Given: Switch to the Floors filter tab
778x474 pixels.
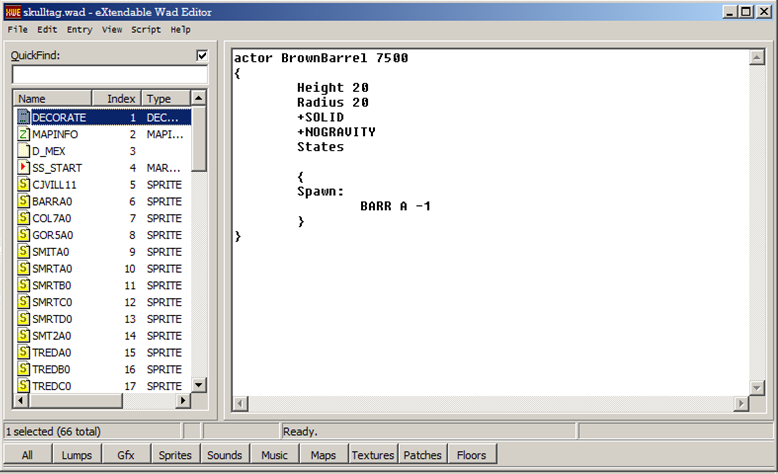Looking at the screenshot, I should 472,455.
